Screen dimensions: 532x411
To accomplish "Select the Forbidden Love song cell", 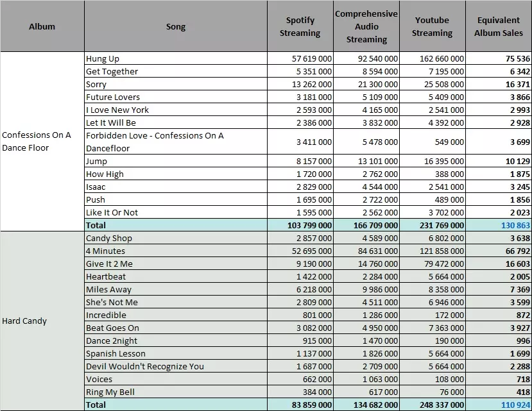I will (176, 142).
